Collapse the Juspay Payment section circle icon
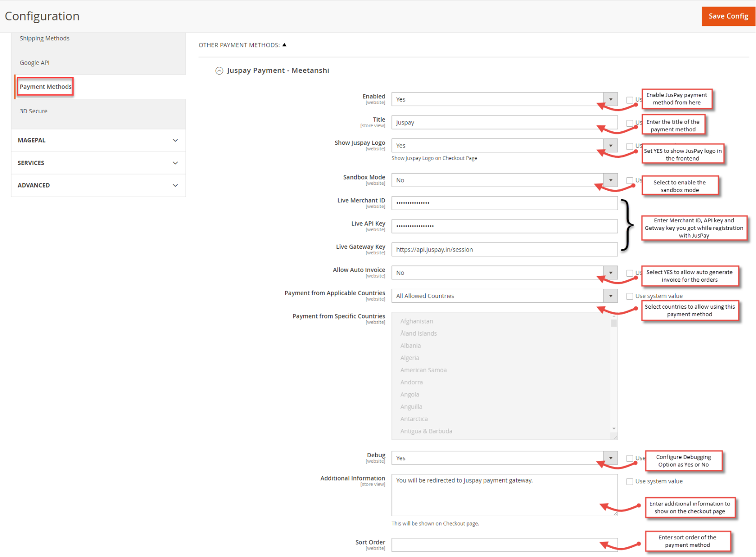 point(219,71)
